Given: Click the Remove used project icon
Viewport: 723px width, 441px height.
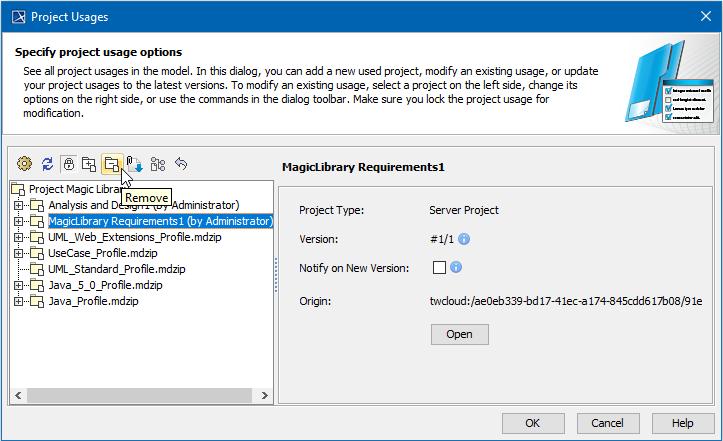Looking at the screenshot, I should coord(111,164).
